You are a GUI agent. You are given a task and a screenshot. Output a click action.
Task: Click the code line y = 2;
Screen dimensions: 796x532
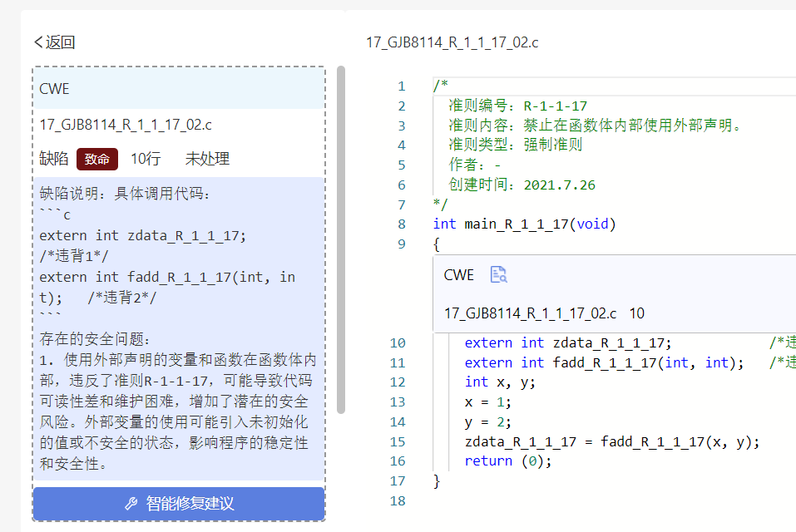pos(488,422)
